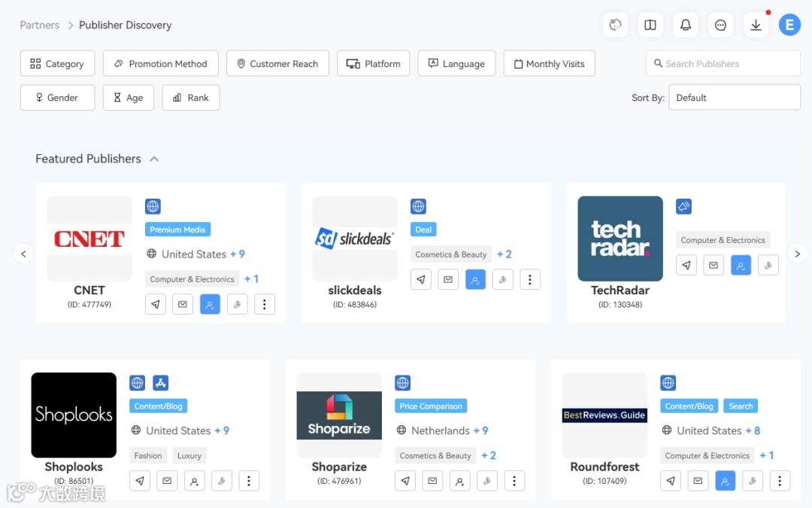Click the send icon on Shoparize card

tap(405, 480)
